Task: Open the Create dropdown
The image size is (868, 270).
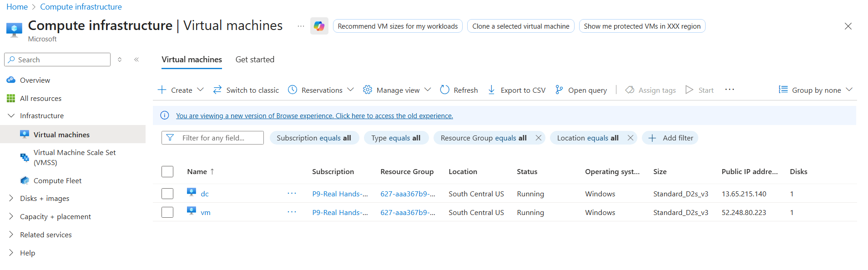Action: (x=181, y=90)
